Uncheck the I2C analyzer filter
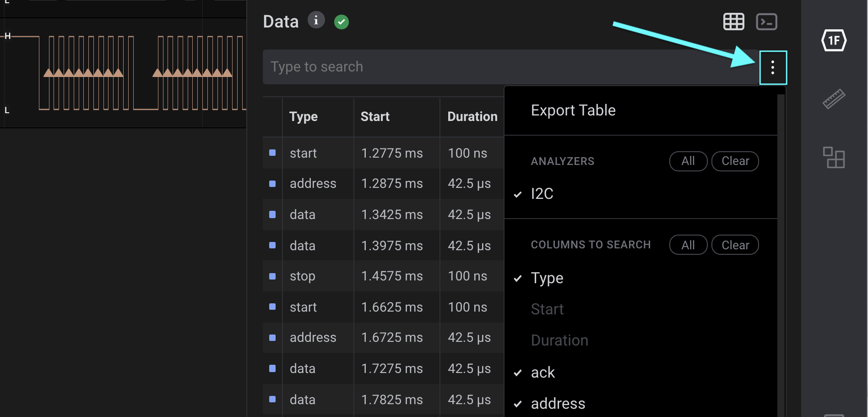This screenshot has height=417, width=868. coord(542,193)
